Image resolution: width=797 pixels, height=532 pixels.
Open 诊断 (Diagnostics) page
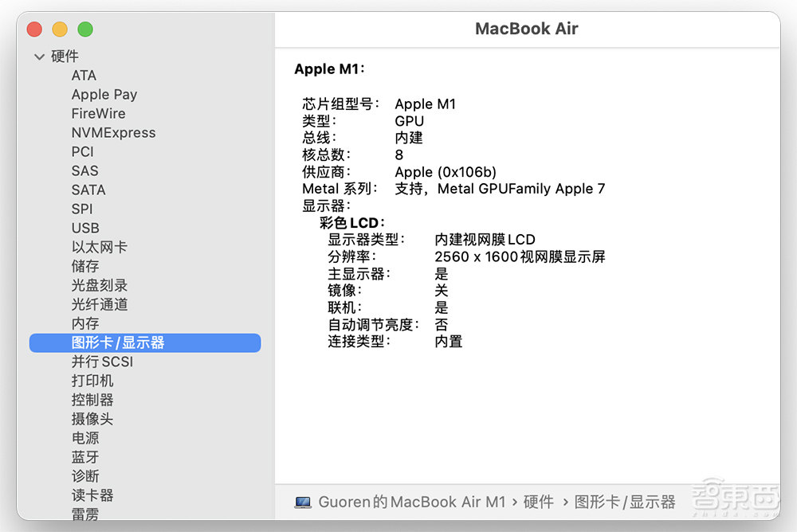[84, 476]
